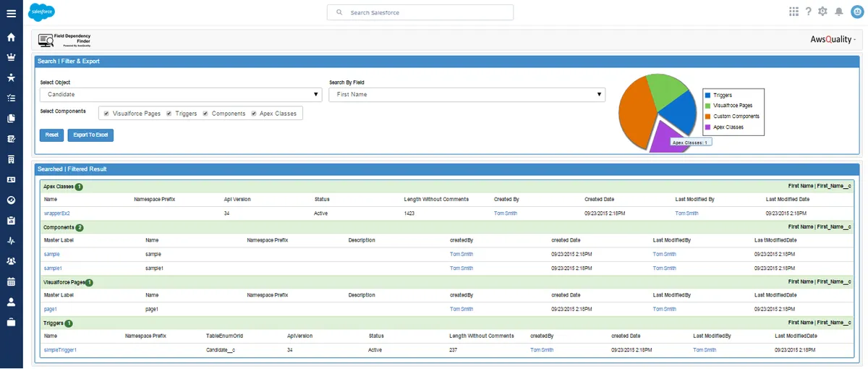This screenshot has height=369, width=868.
Task: Open the pulse Feed sidebar icon
Action: [11, 241]
